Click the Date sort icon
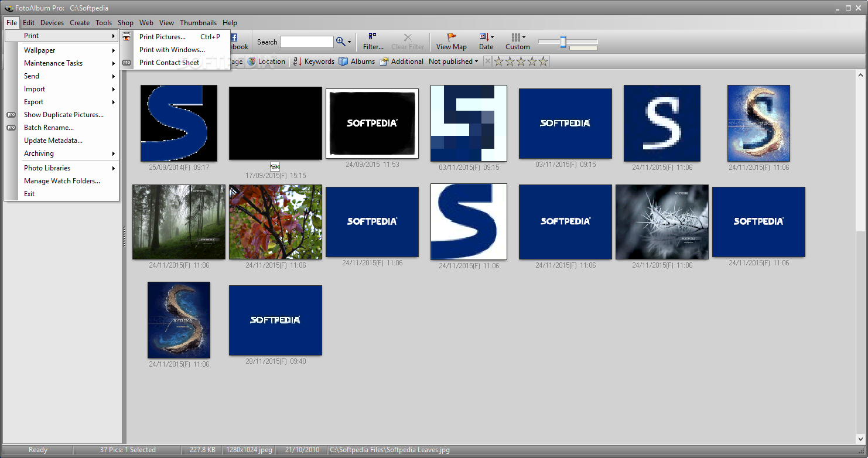The width and height of the screenshot is (868, 458). coord(484,37)
